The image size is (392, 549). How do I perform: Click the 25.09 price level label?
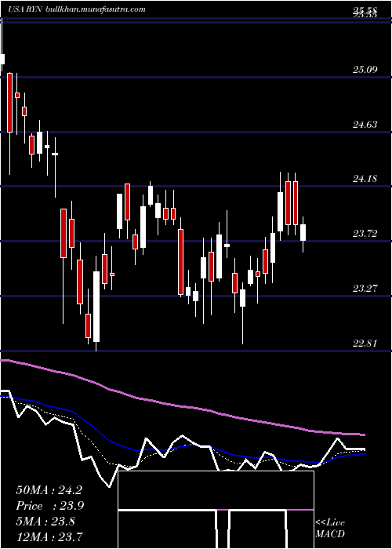365,69
